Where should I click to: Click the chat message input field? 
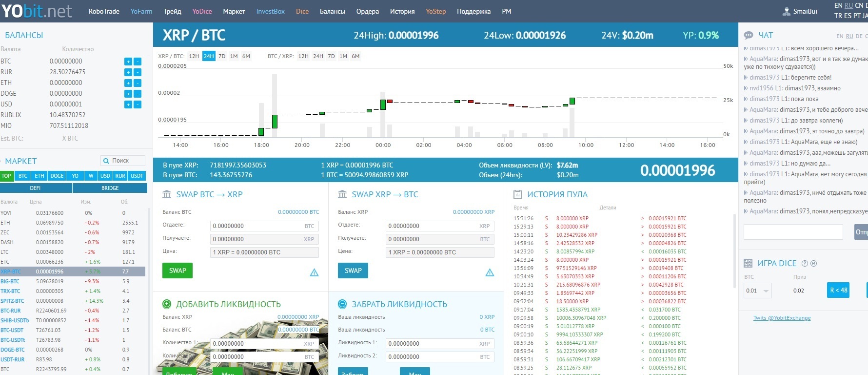(x=793, y=232)
